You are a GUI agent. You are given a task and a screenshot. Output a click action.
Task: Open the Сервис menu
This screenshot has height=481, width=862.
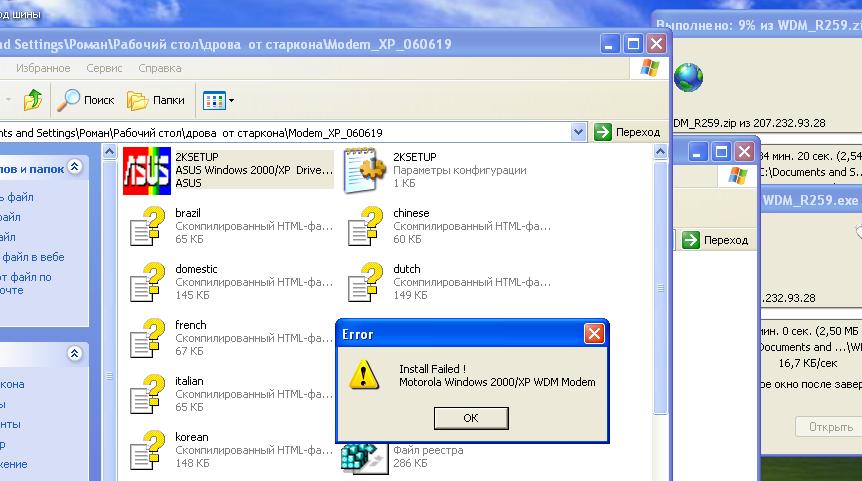coord(104,68)
